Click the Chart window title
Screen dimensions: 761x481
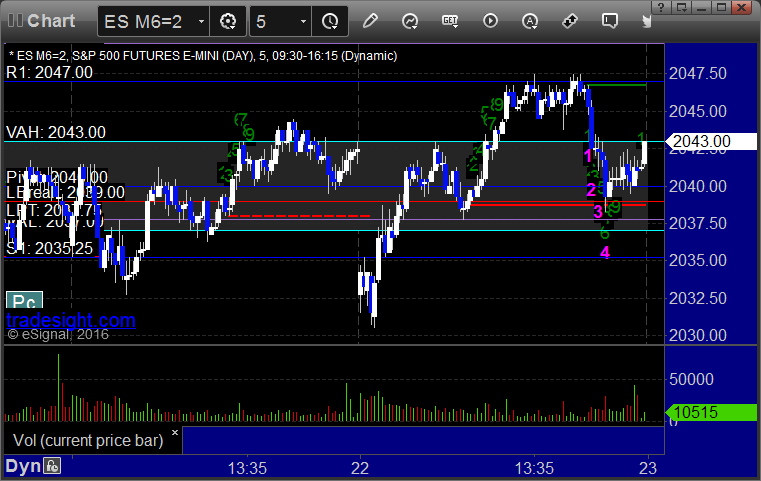pos(51,21)
